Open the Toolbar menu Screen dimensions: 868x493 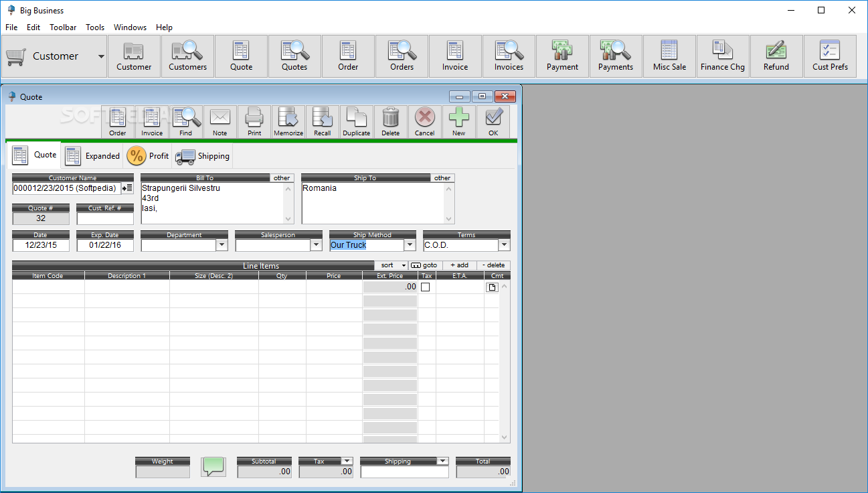click(x=63, y=27)
